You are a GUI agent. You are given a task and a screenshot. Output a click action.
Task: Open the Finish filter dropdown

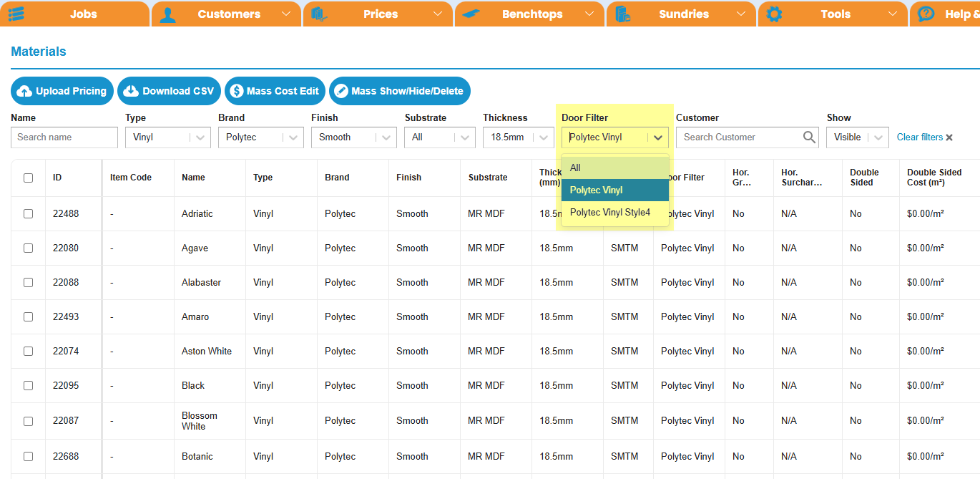(354, 137)
